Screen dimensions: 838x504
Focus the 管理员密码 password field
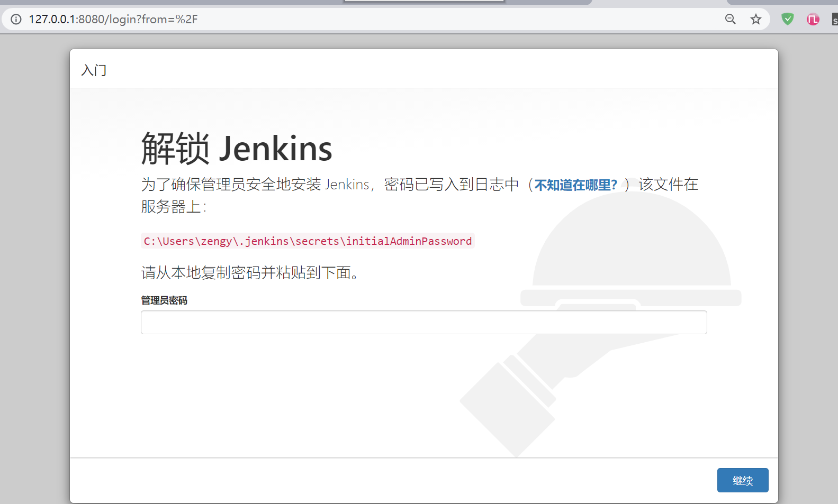[x=423, y=323]
